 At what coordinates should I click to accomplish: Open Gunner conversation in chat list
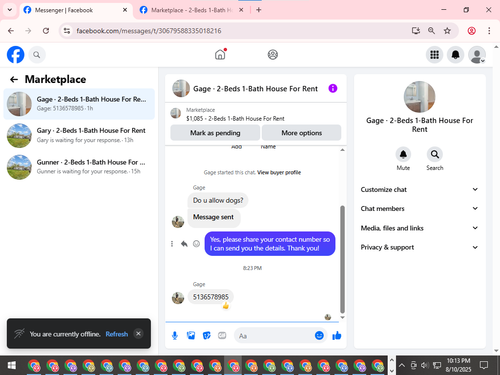point(79,167)
